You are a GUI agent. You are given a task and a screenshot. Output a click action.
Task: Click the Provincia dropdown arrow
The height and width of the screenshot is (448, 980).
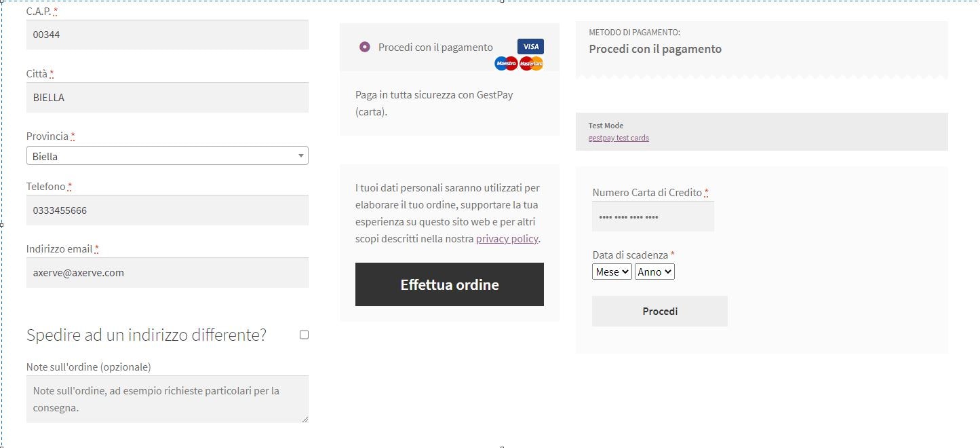301,156
